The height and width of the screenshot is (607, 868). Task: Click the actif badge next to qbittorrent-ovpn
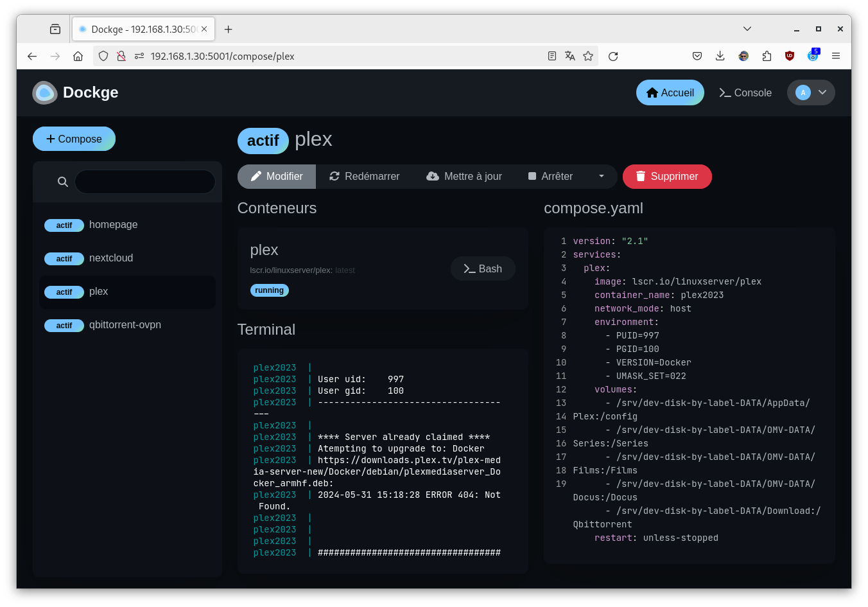(64, 326)
